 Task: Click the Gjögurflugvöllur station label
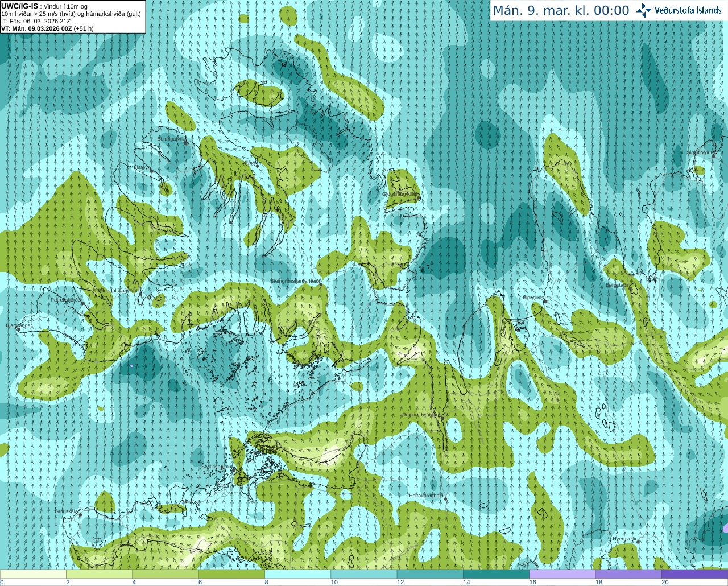click(400, 194)
